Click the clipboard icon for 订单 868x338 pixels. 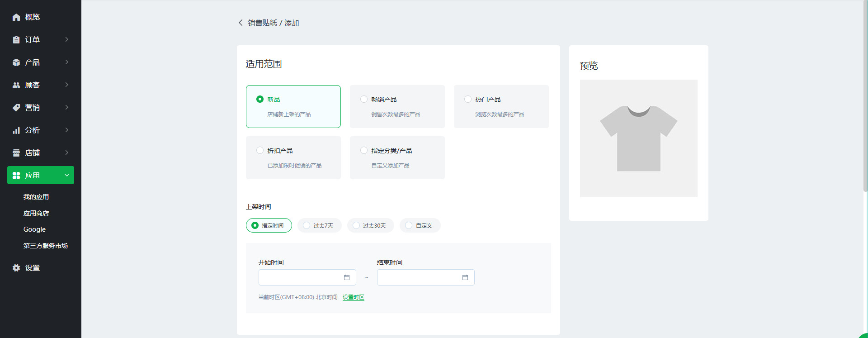click(16, 40)
